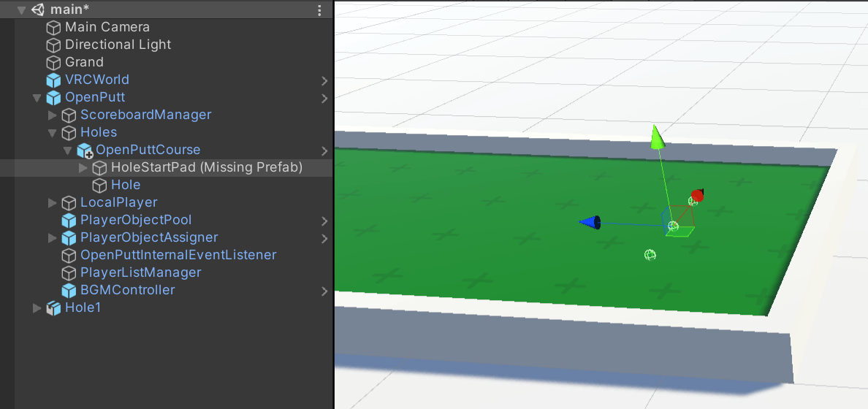Click the lowest green sphere marker on the green
The height and width of the screenshot is (409, 868).
650,255
